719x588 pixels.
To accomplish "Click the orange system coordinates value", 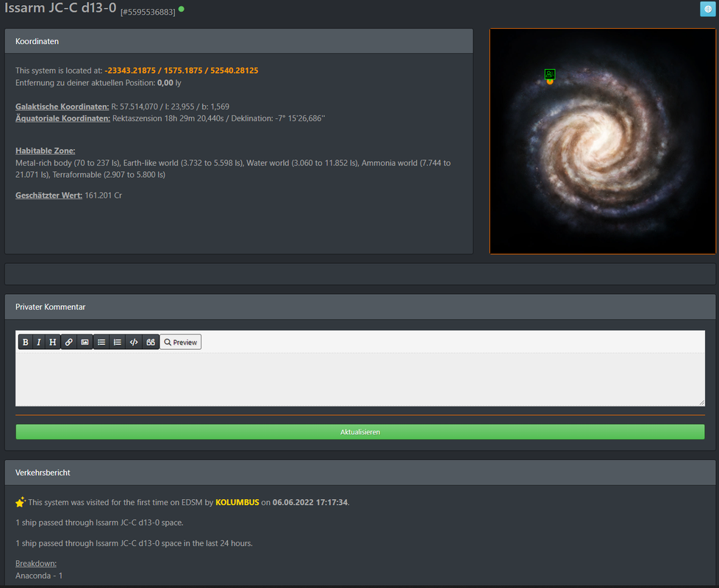I will (x=181, y=71).
